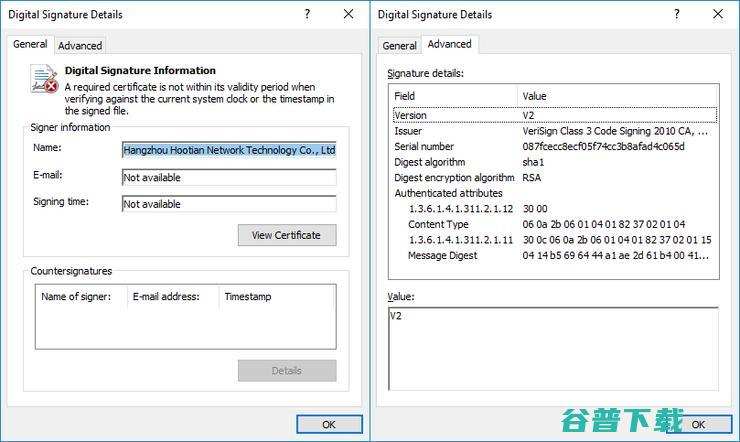Screen dimensions: 740x442
Task: Select the 1.3.6.1.4.1.311.2.1.11 row
Action: (555, 240)
